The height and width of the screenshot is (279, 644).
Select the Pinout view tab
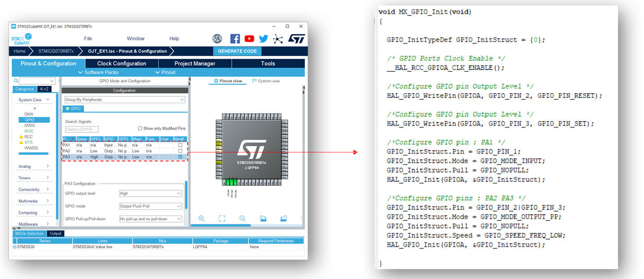[228, 81]
